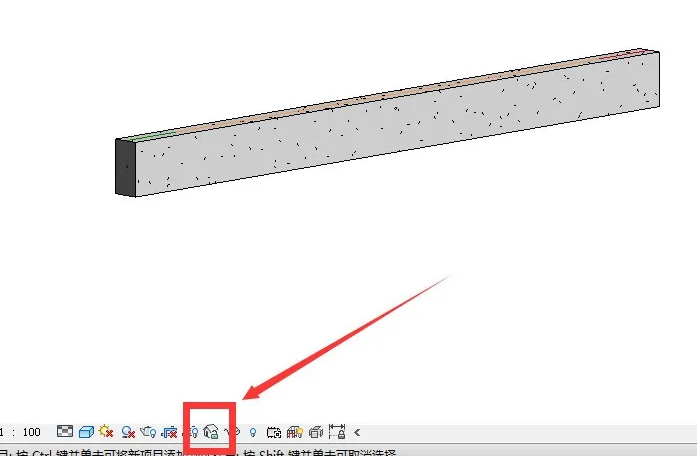Show the Rendering dialog teapot icon
Screen dimensions: 697x456
149,432
